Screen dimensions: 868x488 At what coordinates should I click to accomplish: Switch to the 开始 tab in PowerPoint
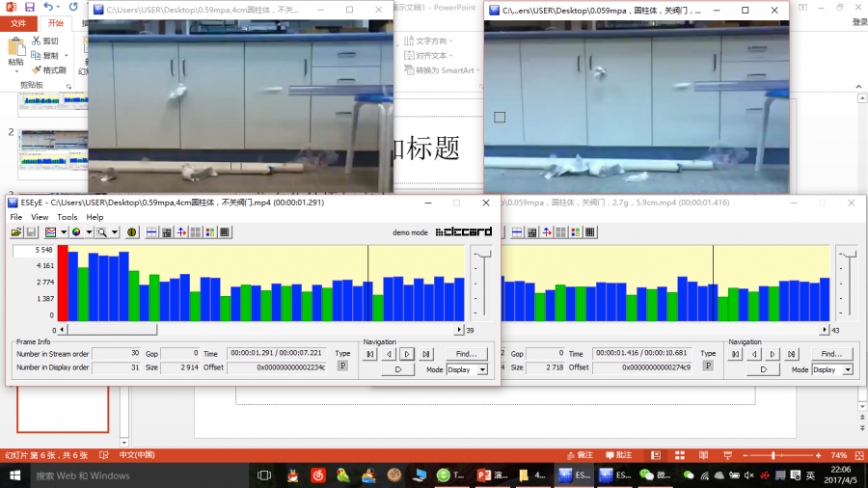[x=56, y=23]
